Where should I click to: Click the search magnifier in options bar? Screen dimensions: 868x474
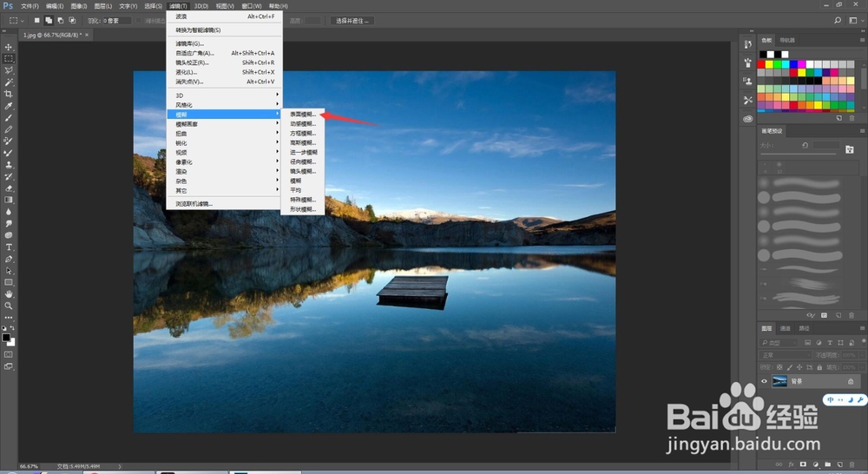pyautogui.click(x=838, y=21)
